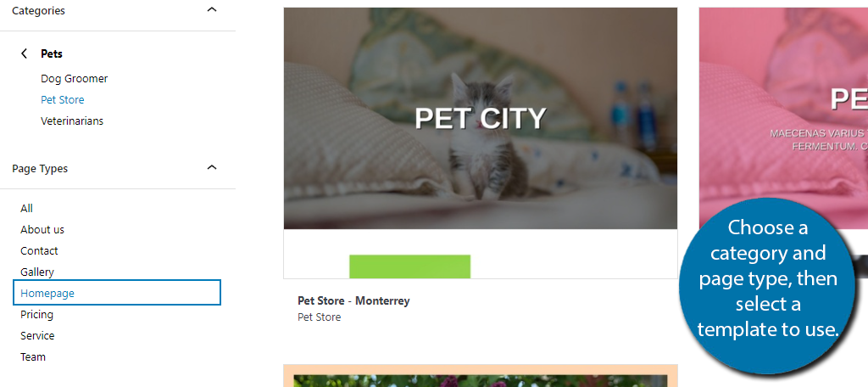Viewport: 868px width, 387px height.
Task: Choose the Service page type
Action: point(37,335)
